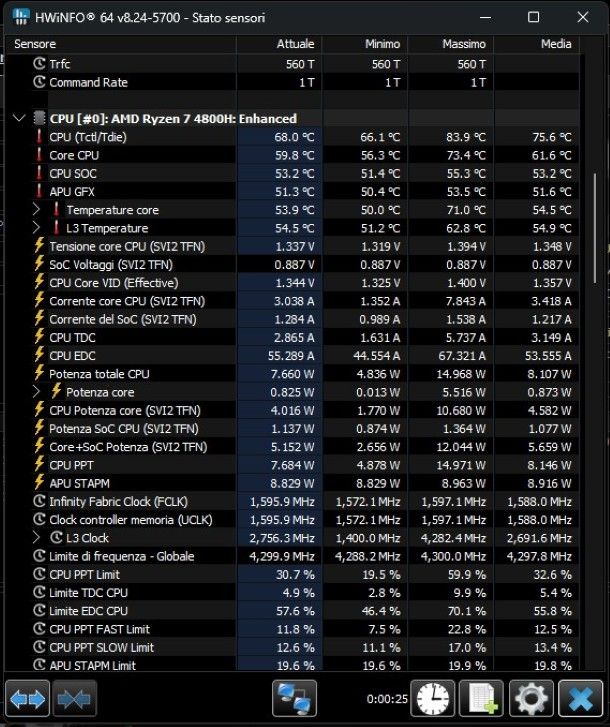Viewport: 610px width, 727px height.
Task: Click the clock icon next to Command Rate
Action: [39, 82]
